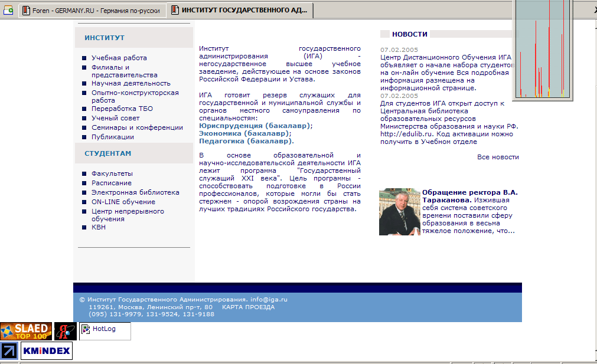Open the news about Центр Дистанционного Обучения ИГА
Viewport: 597px width, 364px height.
(x=447, y=73)
